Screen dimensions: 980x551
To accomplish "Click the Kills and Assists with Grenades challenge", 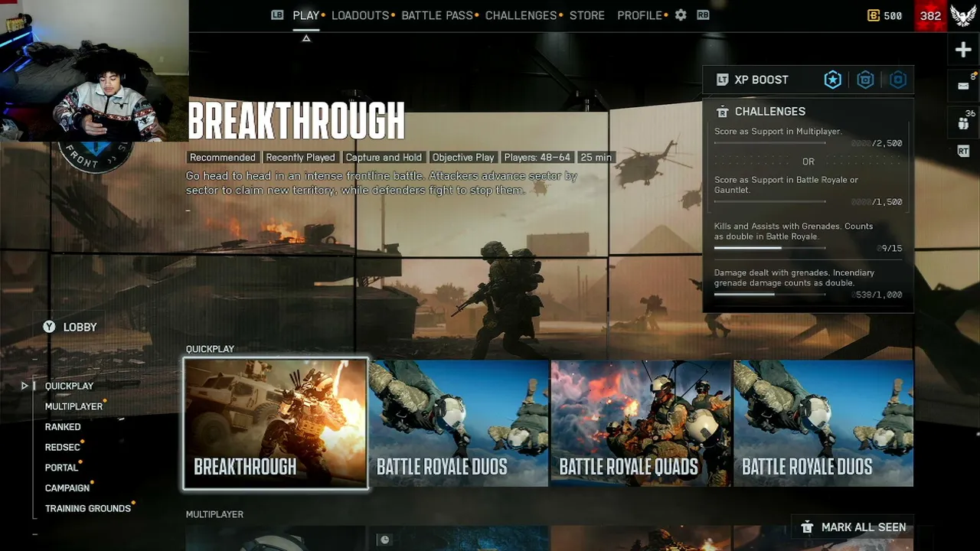I will [x=793, y=231].
